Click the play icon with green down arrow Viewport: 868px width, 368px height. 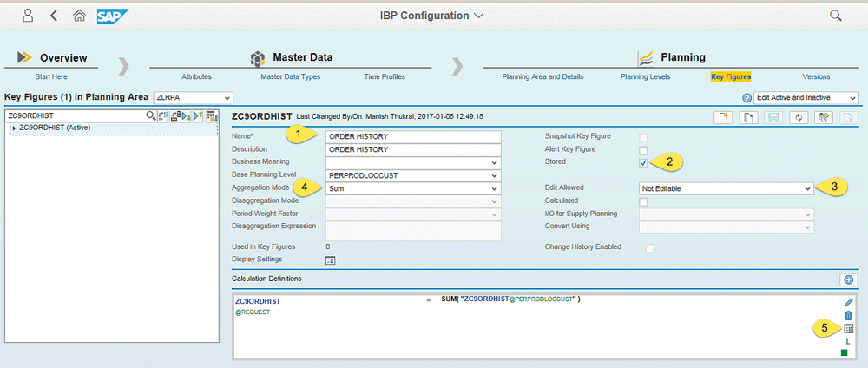(187, 116)
